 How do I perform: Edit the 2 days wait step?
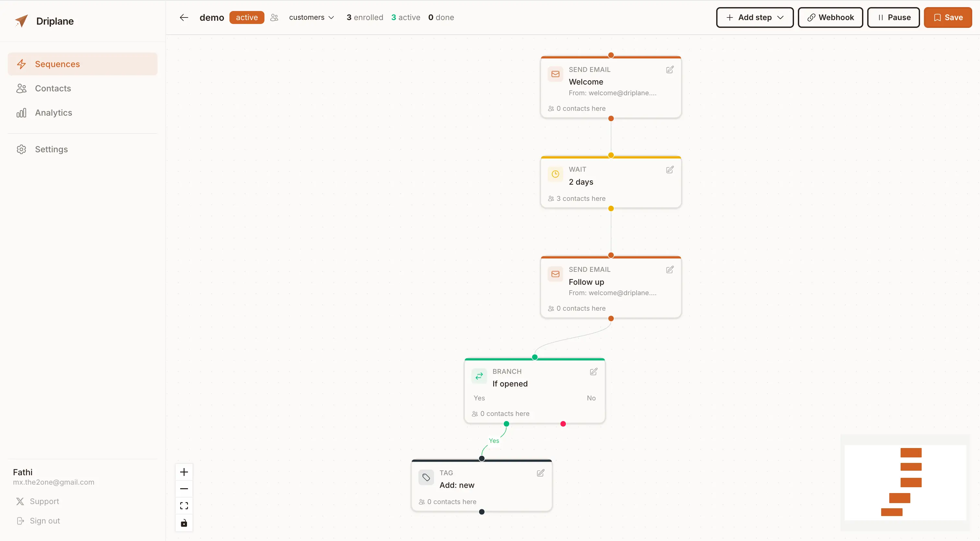pos(670,169)
